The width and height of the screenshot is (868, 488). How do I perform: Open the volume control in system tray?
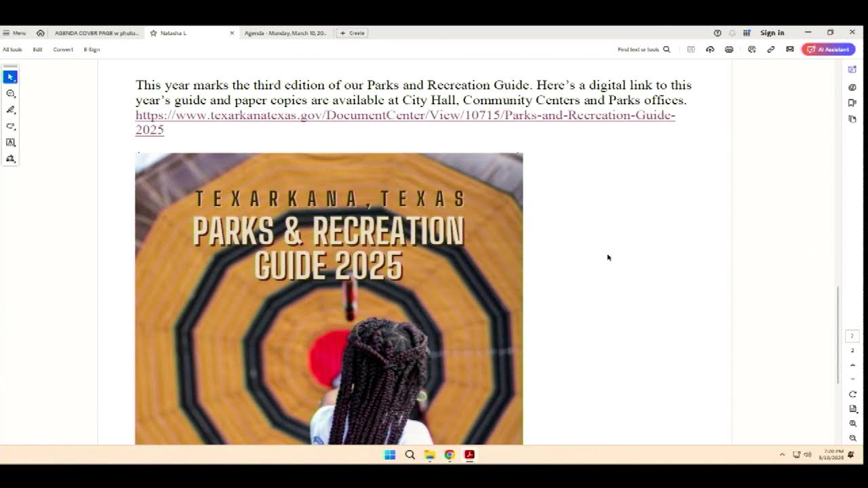(x=807, y=455)
